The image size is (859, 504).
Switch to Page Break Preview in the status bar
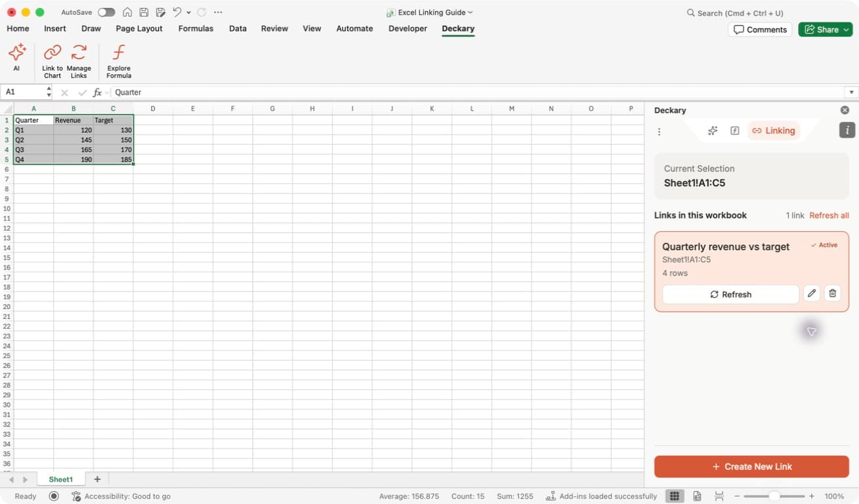click(x=719, y=496)
